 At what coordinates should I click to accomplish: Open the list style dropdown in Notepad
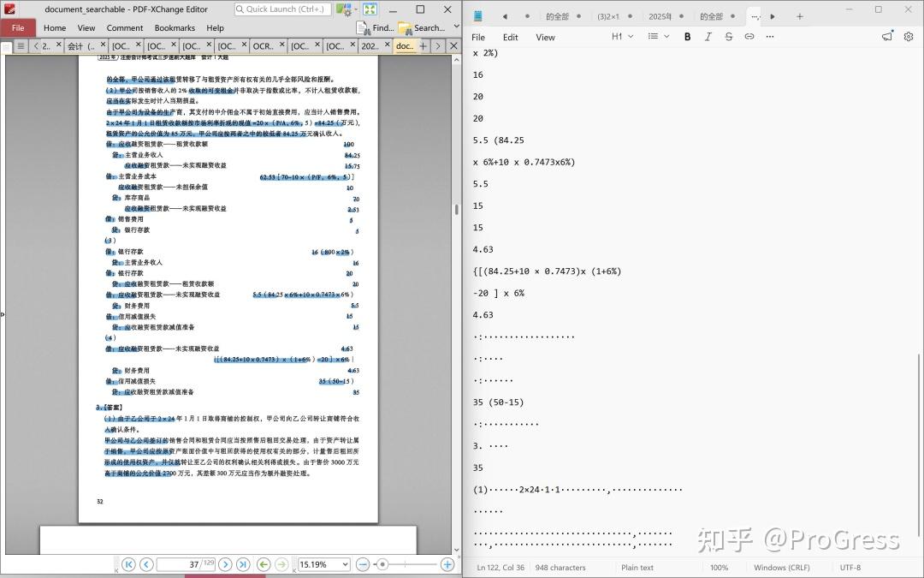click(x=658, y=37)
